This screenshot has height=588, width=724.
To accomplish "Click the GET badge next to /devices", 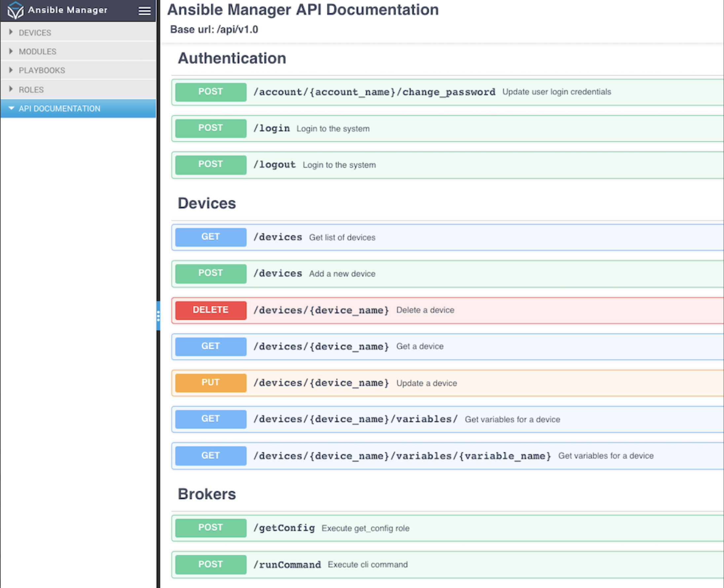I will pyautogui.click(x=210, y=237).
